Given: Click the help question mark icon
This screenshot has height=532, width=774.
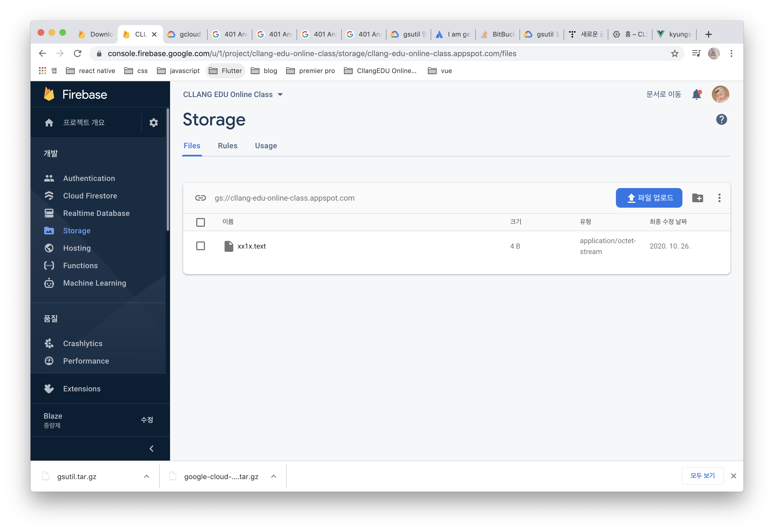Looking at the screenshot, I should [x=721, y=119].
